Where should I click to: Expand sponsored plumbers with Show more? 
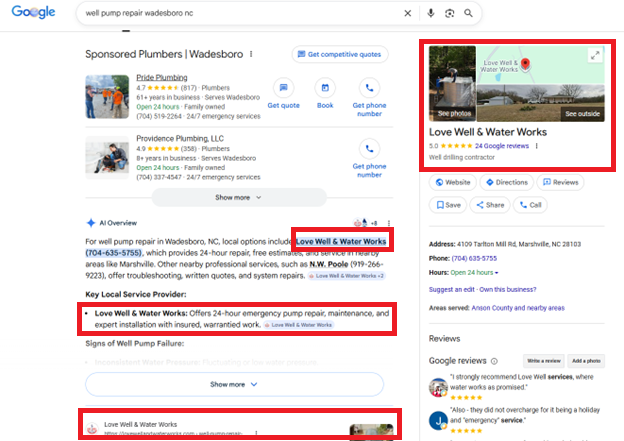(x=239, y=197)
